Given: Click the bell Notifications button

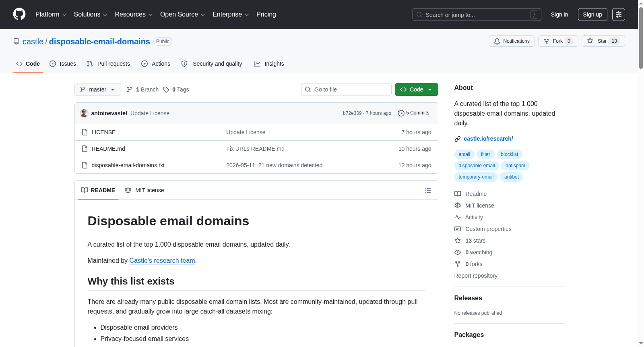Looking at the screenshot, I should point(512,41).
